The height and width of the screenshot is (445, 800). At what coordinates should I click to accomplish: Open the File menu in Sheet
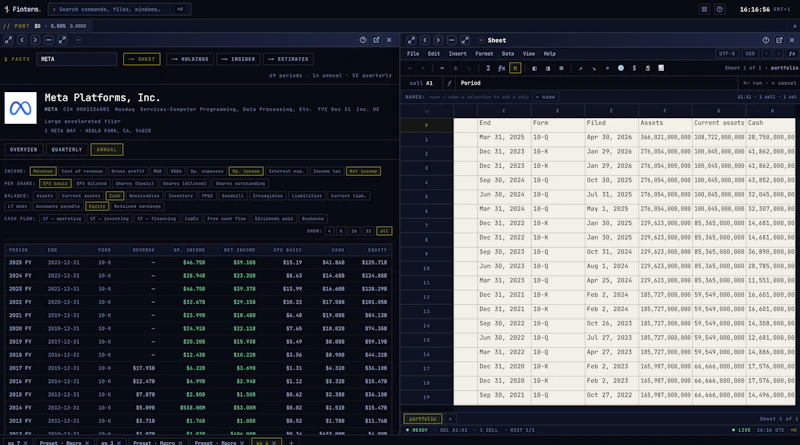(413, 54)
